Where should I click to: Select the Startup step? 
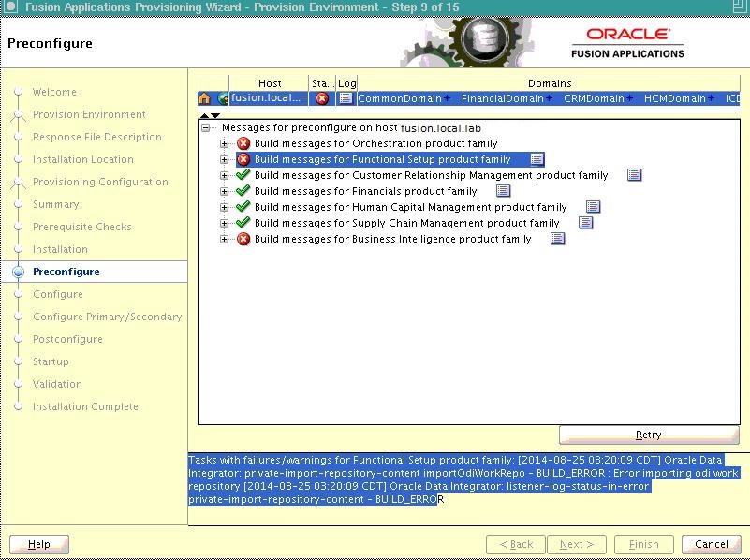coord(51,361)
